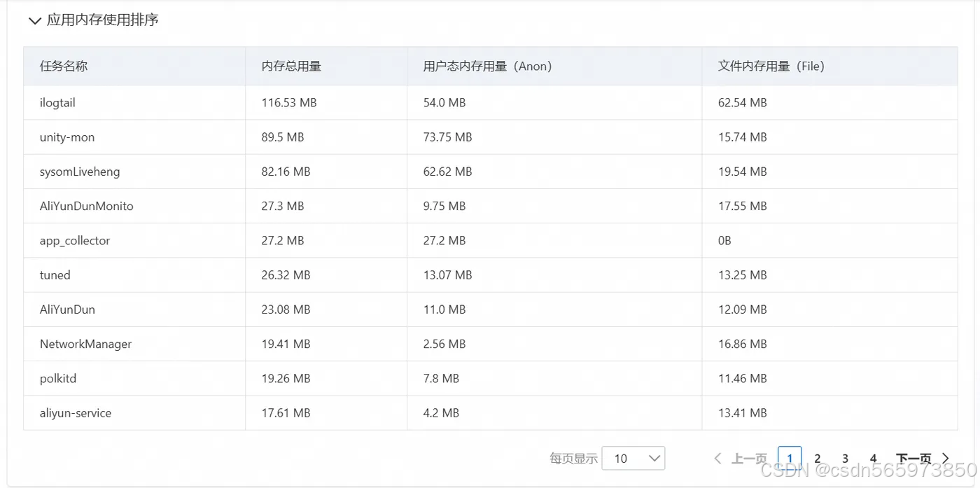Select the aliyun-service task name

(76, 413)
